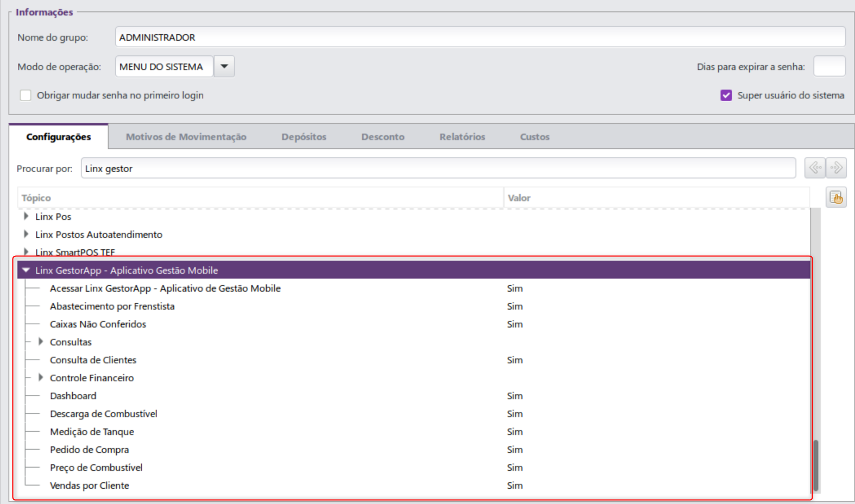Open the Motivos de Movimentação tab
Image resolution: width=855 pixels, height=504 pixels.
coord(186,137)
